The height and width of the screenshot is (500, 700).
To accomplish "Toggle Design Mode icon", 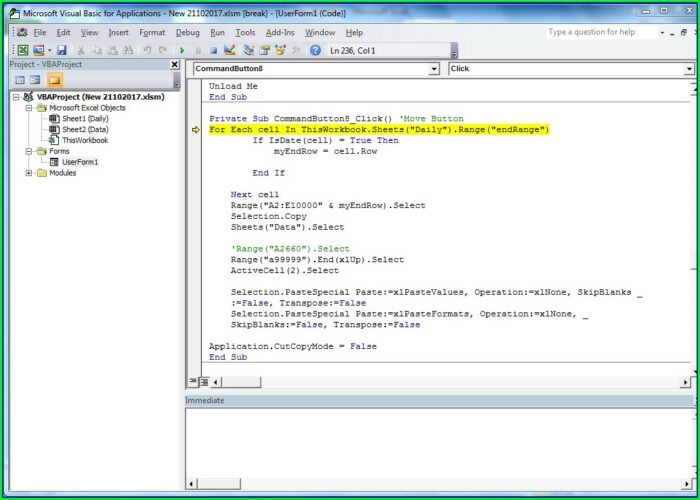I will pyautogui.click(x=229, y=50).
